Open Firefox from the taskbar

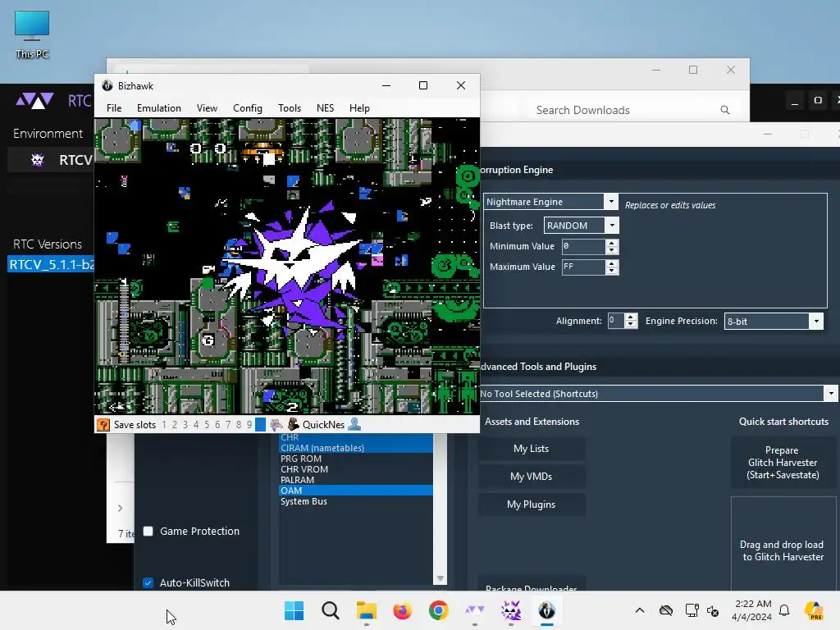click(402, 610)
